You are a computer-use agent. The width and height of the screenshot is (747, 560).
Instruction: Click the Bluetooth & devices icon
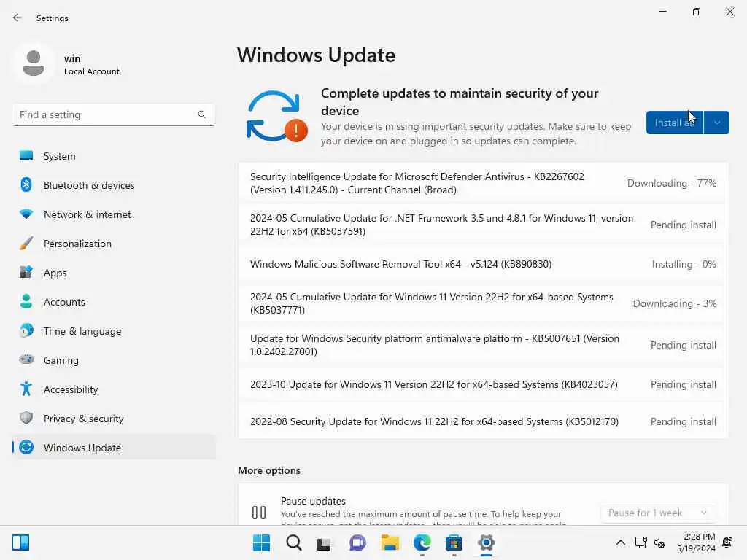[26, 184]
